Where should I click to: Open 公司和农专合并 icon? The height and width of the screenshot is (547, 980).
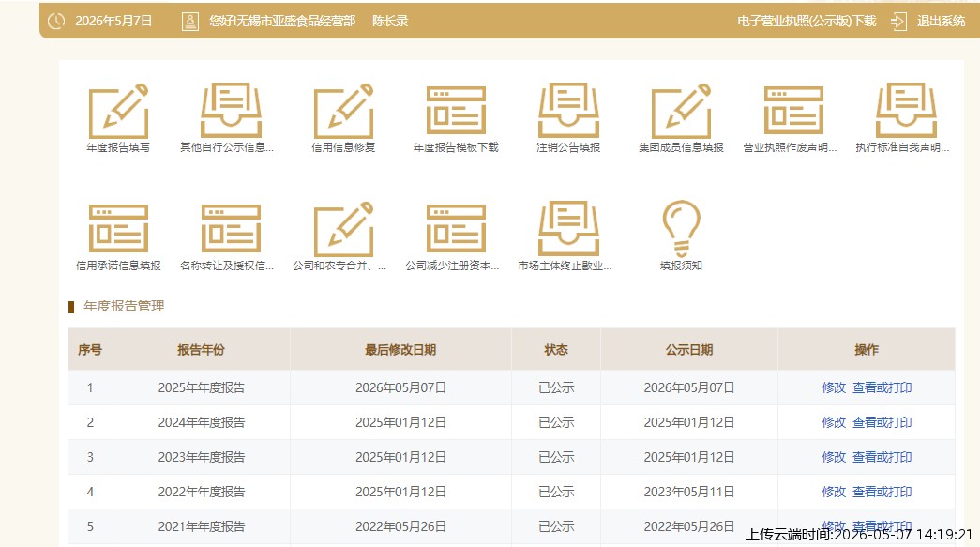pyautogui.click(x=343, y=229)
